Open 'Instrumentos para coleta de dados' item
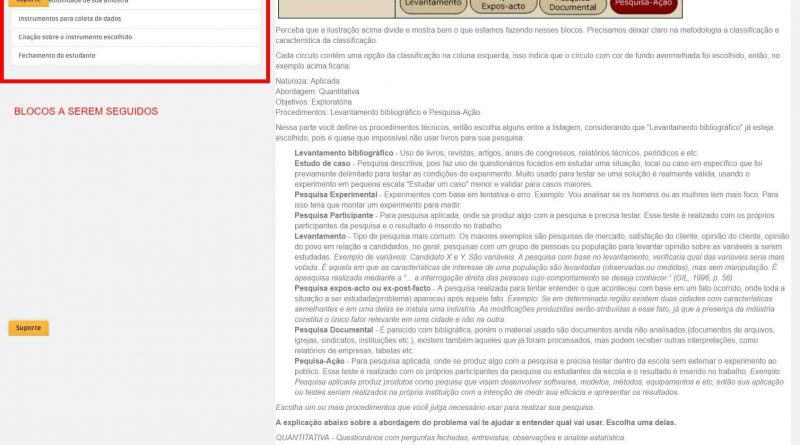This screenshot has width=800, height=445. pyautogui.click(x=136, y=19)
